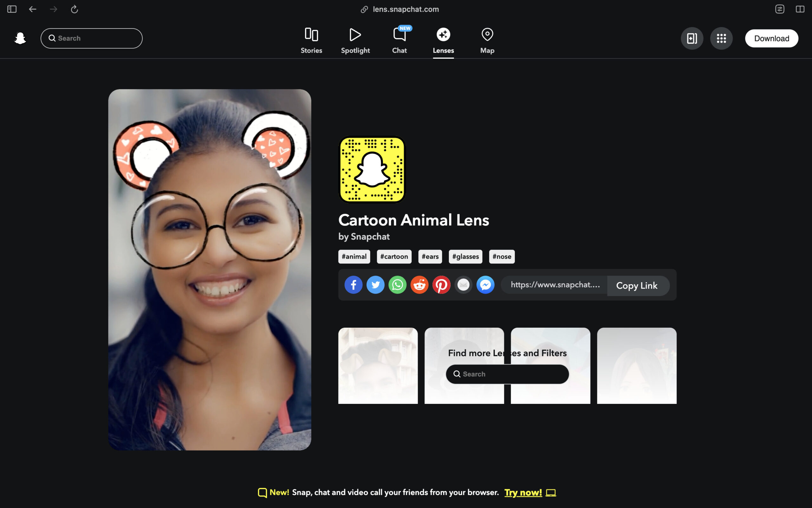
Task: Share the lens on Facebook
Action: point(353,285)
